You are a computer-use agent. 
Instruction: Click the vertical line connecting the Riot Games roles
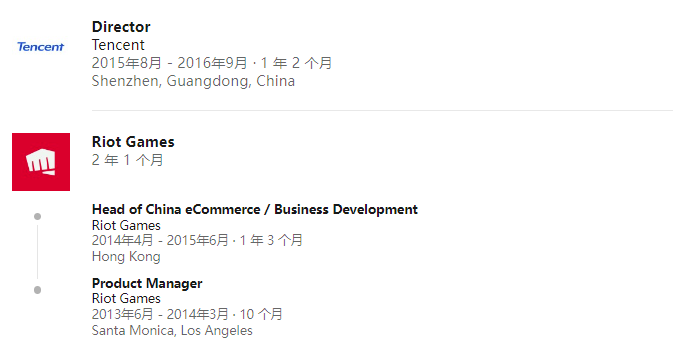(38, 253)
